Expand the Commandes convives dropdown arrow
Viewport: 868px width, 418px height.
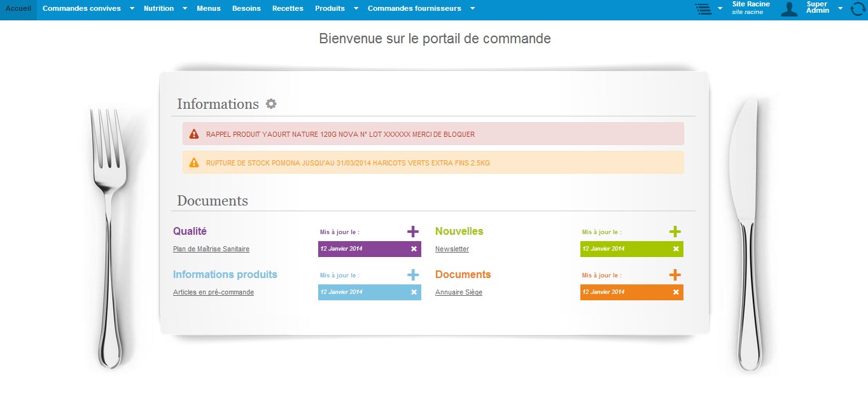click(x=132, y=9)
